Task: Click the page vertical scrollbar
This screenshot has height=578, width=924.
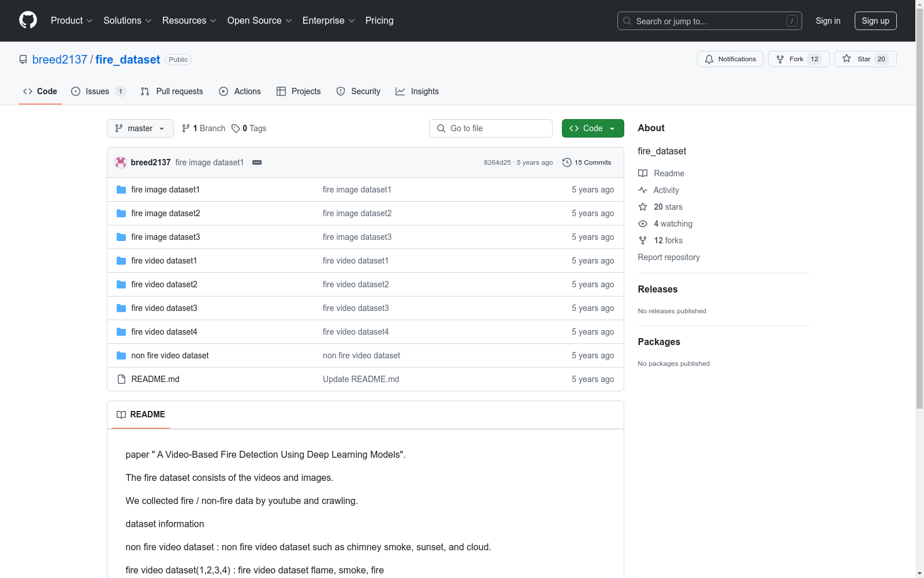Action: pyautogui.click(x=919, y=231)
